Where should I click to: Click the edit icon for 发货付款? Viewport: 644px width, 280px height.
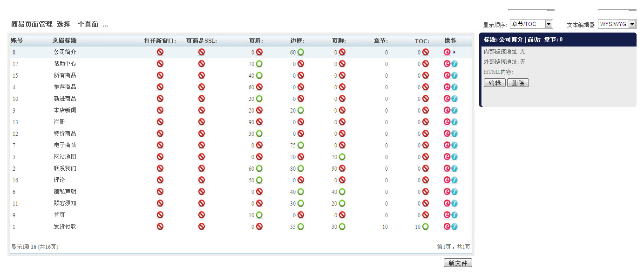click(447, 227)
